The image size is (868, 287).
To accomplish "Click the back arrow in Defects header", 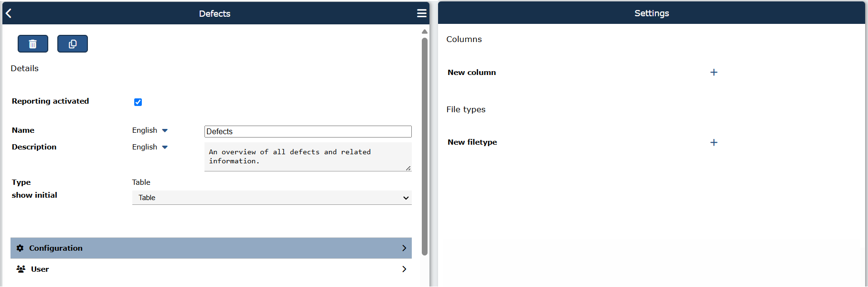I will (x=9, y=13).
